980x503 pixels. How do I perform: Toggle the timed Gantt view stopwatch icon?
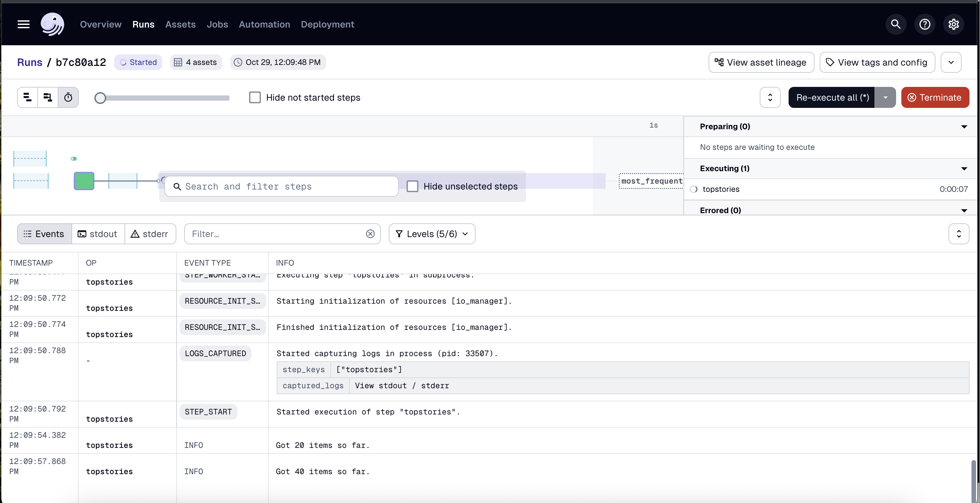point(68,97)
